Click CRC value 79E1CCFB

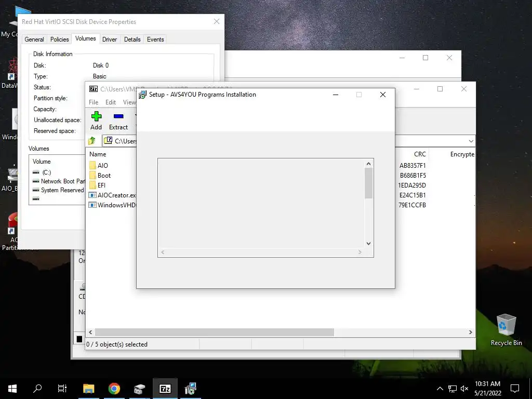[x=412, y=205]
